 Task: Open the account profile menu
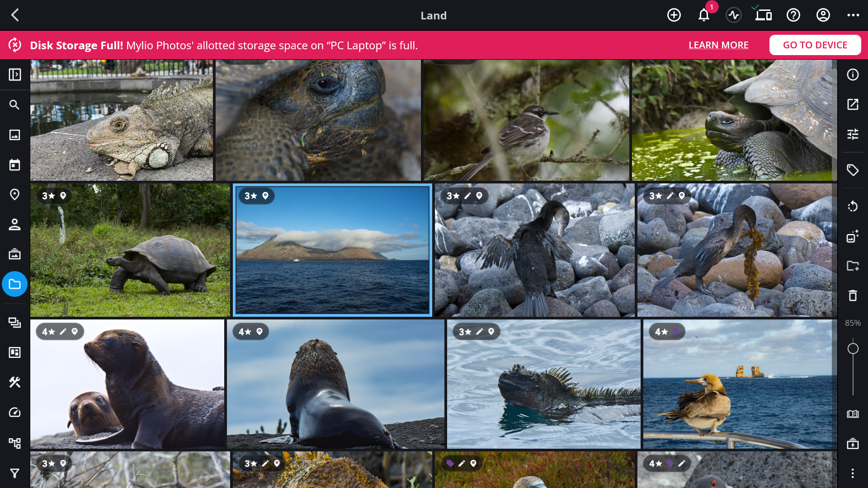[823, 15]
